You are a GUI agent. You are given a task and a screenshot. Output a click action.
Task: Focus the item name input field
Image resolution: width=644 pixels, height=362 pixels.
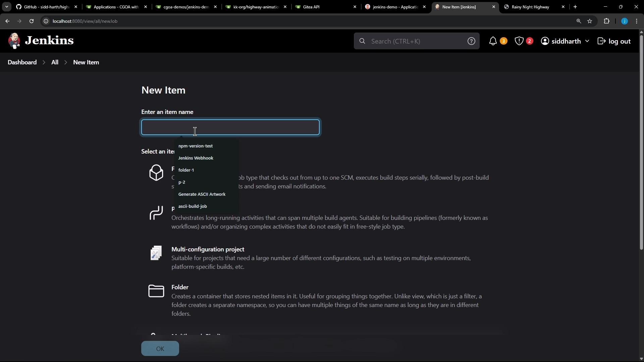(230, 127)
